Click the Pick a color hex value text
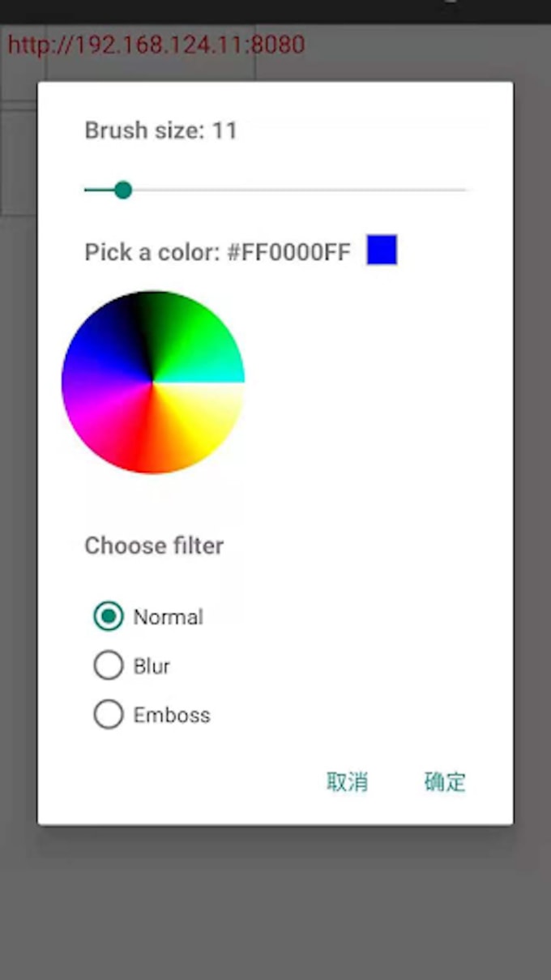This screenshot has width=551, height=980. coord(288,252)
